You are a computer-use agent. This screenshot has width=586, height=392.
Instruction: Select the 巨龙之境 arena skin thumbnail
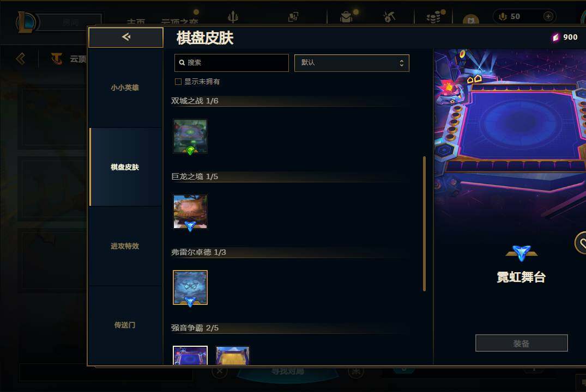(x=190, y=212)
